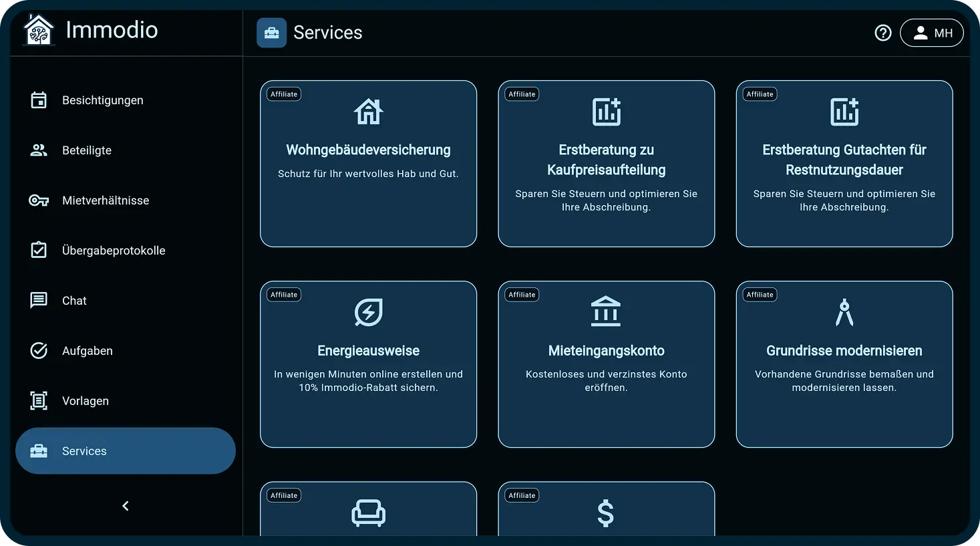Collapse the sidebar with the chevron
Viewport: 980px width, 546px height.
pos(126,506)
